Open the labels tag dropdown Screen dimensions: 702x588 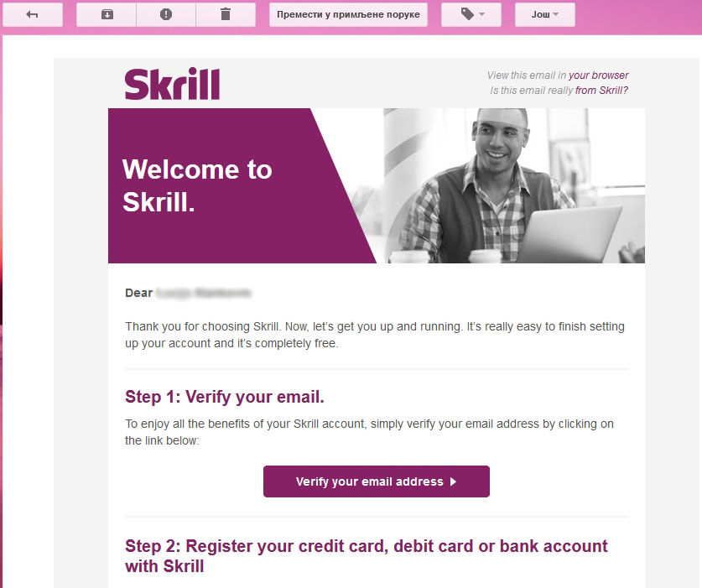471,15
